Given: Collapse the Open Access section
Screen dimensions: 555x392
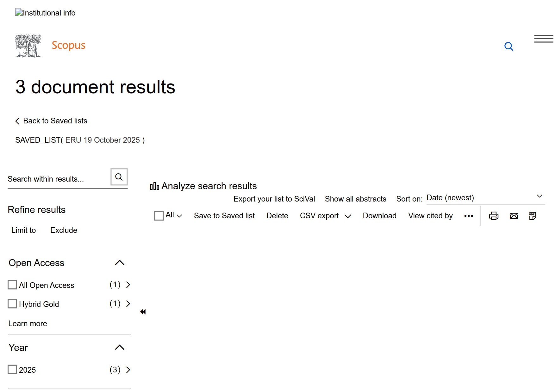Looking at the screenshot, I should tap(120, 263).
